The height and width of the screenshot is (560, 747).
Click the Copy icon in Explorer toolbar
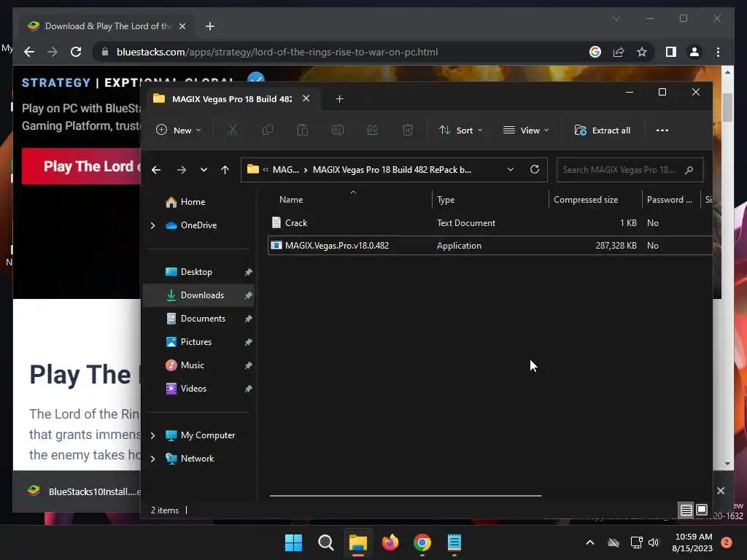tap(268, 130)
